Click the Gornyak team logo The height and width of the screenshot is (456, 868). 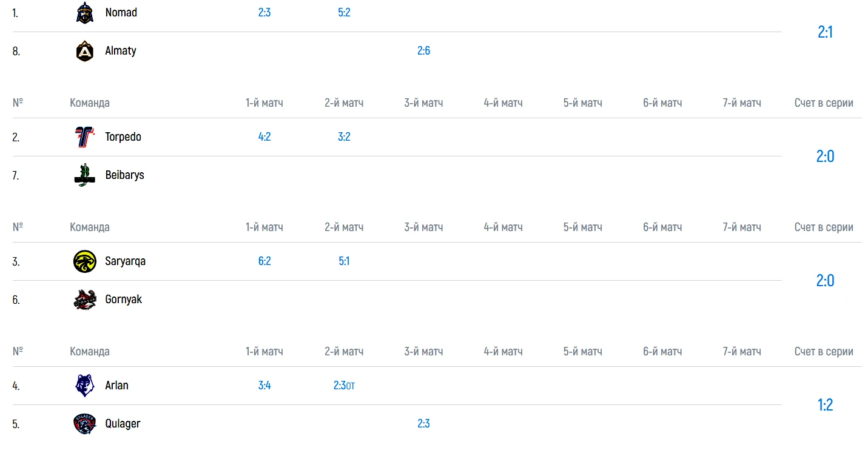[x=85, y=300]
